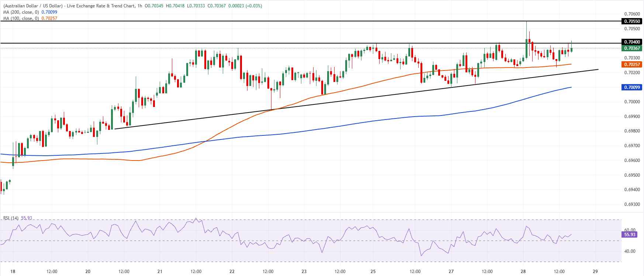This screenshot has width=644, height=276.
Task: Click the date label 28 on time axis
Action: point(523,272)
